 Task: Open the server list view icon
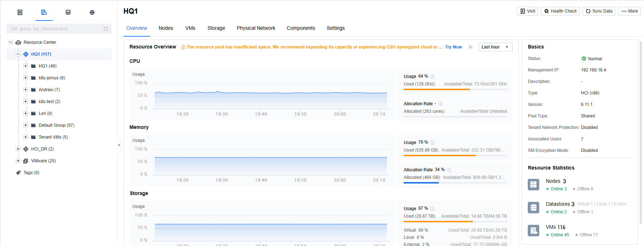pos(20,12)
